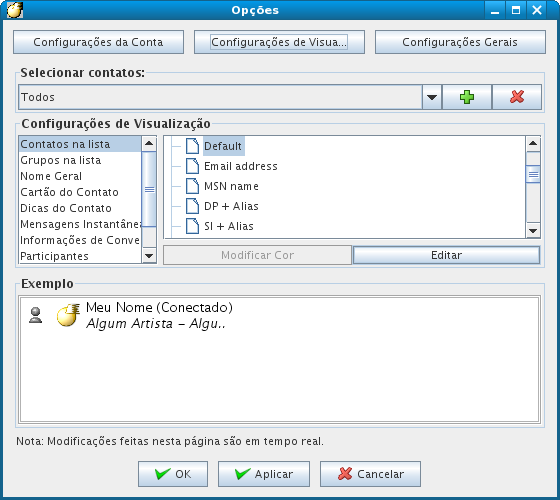The height and width of the screenshot is (500, 560).
Task: Click the Aplicar button
Action: tap(264, 474)
